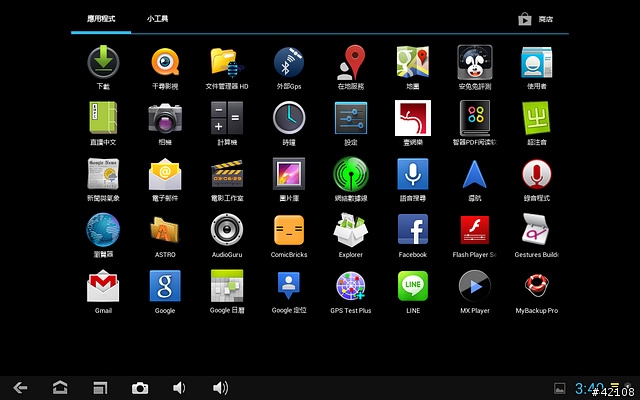The width and height of the screenshot is (640, 400).
Task: Open the PDF reader app
Action: pos(475,118)
